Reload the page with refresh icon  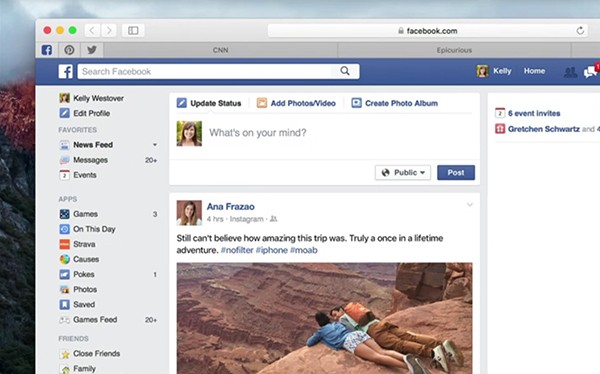point(580,31)
